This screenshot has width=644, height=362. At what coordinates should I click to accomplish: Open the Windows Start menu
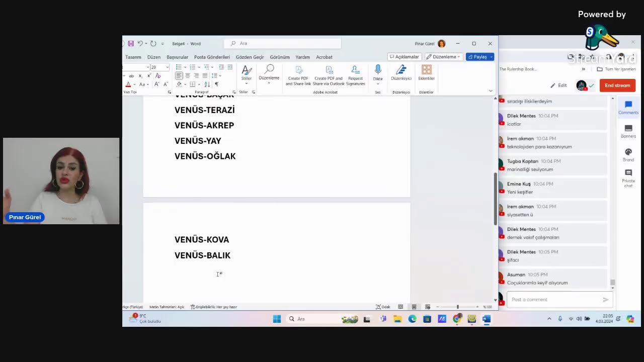tap(277, 319)
